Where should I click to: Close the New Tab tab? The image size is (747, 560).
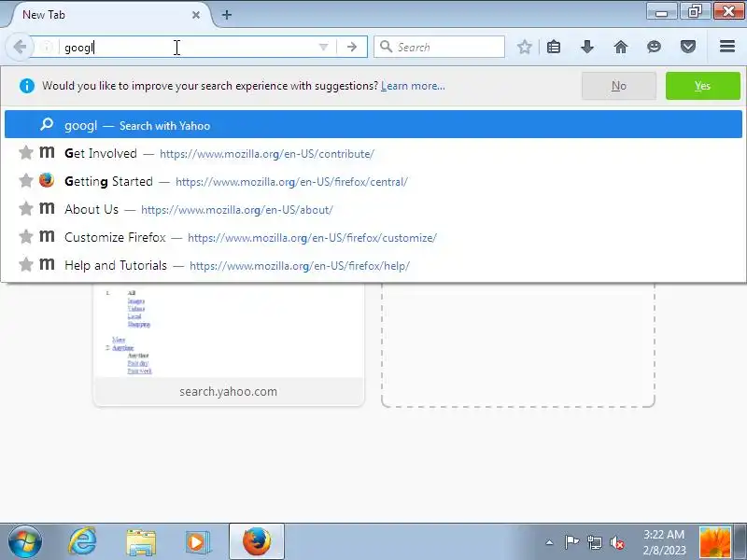(196, 15)
